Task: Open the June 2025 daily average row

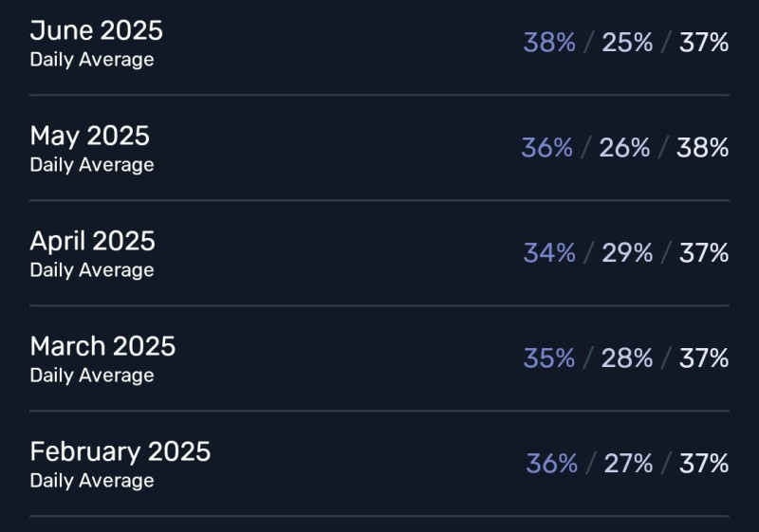Action: pyautogui.click(x=379, y=44)
